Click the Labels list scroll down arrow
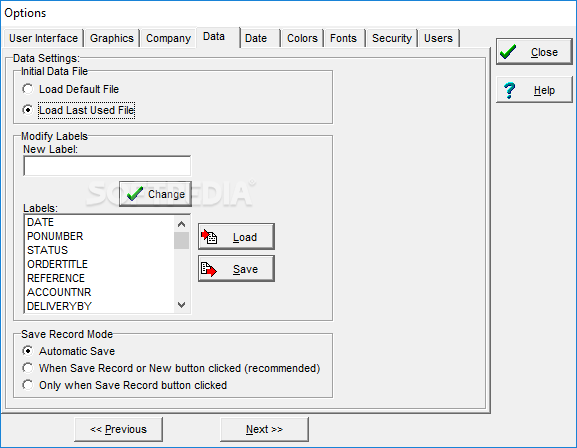The image size is (577, 448). pos(181,305)
